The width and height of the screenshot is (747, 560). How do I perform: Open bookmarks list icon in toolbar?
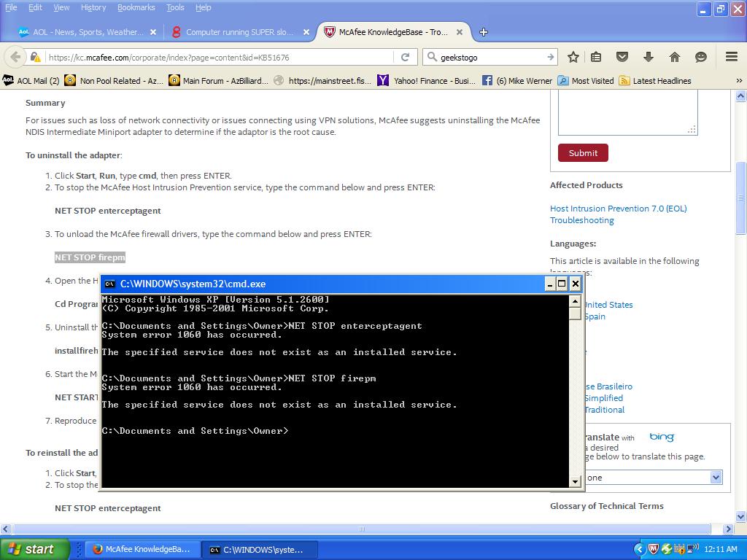(x=596, y=57)
